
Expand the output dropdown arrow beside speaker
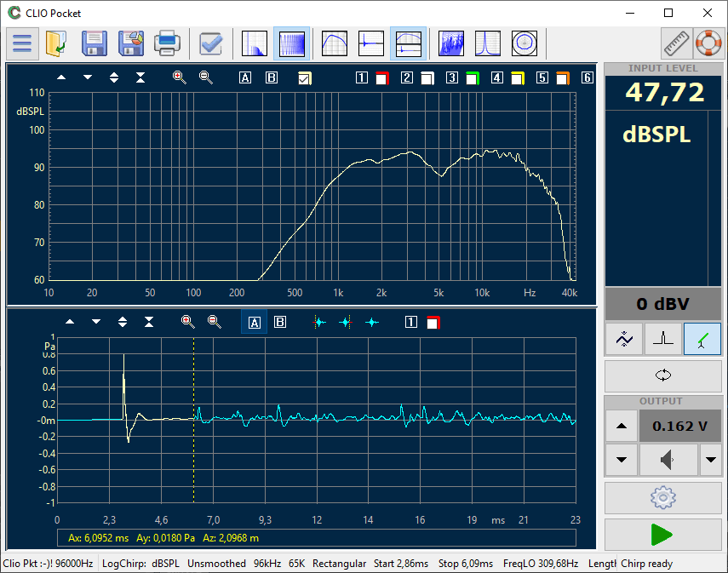(710, 461)
